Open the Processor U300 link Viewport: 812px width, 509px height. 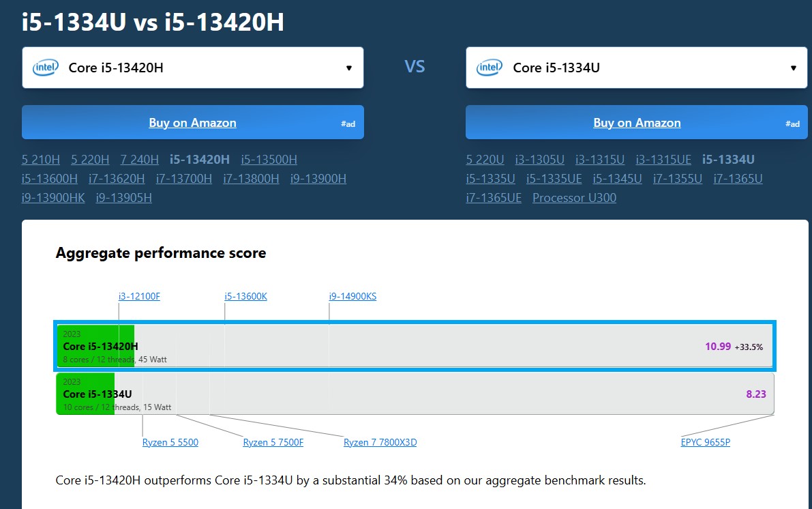[574, 198]
